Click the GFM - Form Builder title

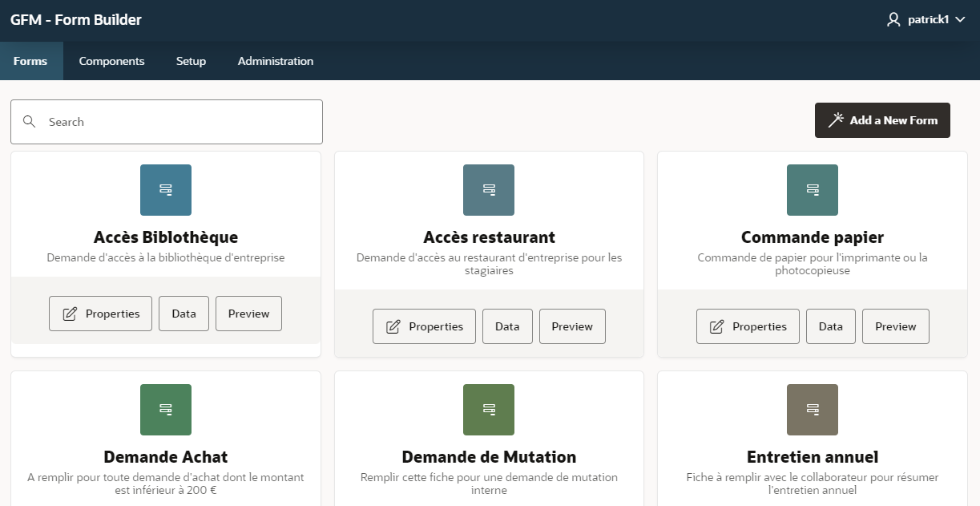click(x=76, y=20)
